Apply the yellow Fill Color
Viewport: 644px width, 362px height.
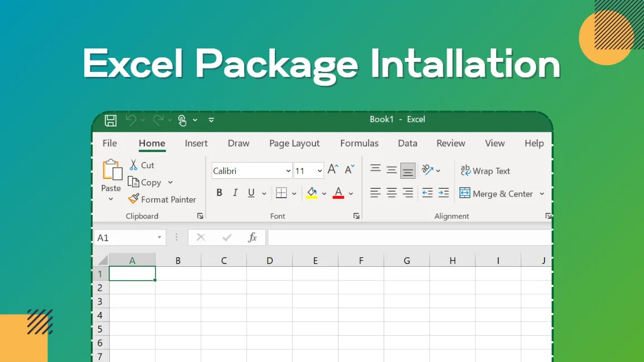tap(312, 193)
